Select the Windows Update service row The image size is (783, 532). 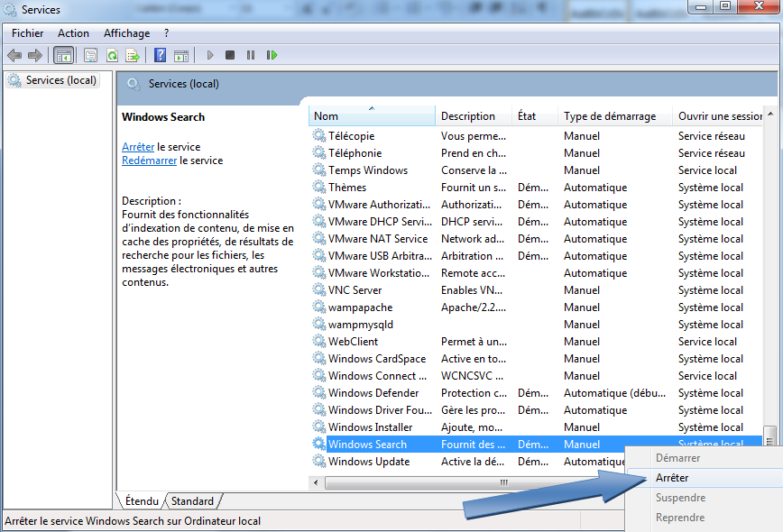point(368,462)
